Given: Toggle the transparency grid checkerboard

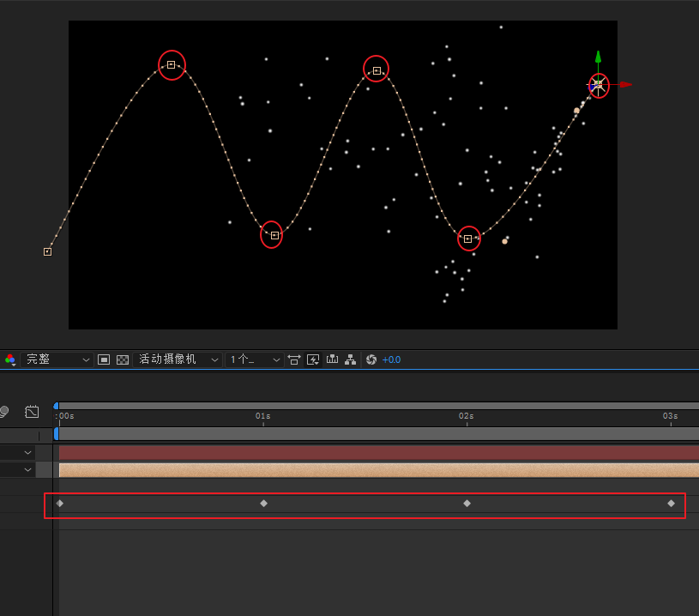Looking at the screenshot, I should (123, 359).
